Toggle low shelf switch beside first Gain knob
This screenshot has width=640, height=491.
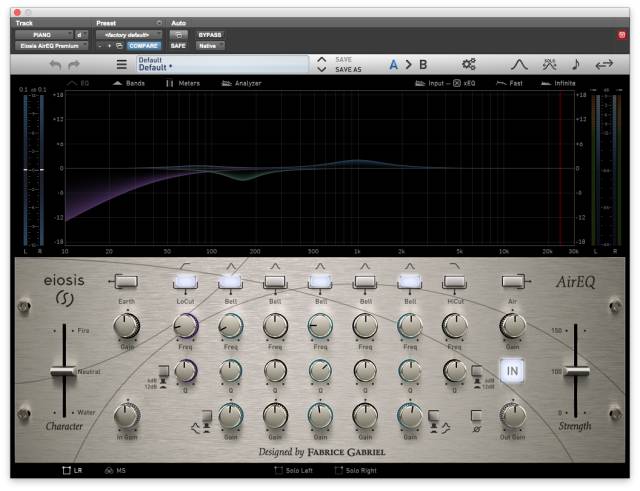tap(207, 416)
